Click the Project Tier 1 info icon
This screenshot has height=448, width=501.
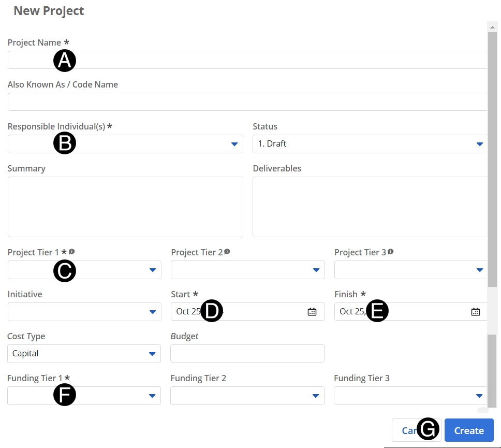pos(72,252)
